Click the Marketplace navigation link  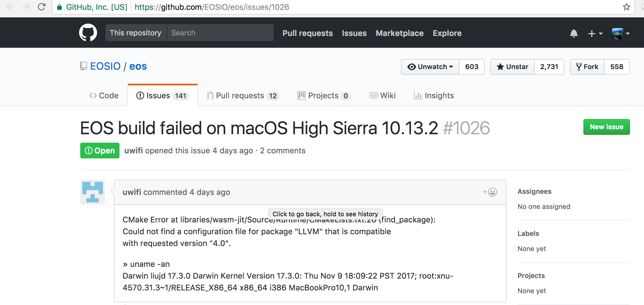coord(399,33)
